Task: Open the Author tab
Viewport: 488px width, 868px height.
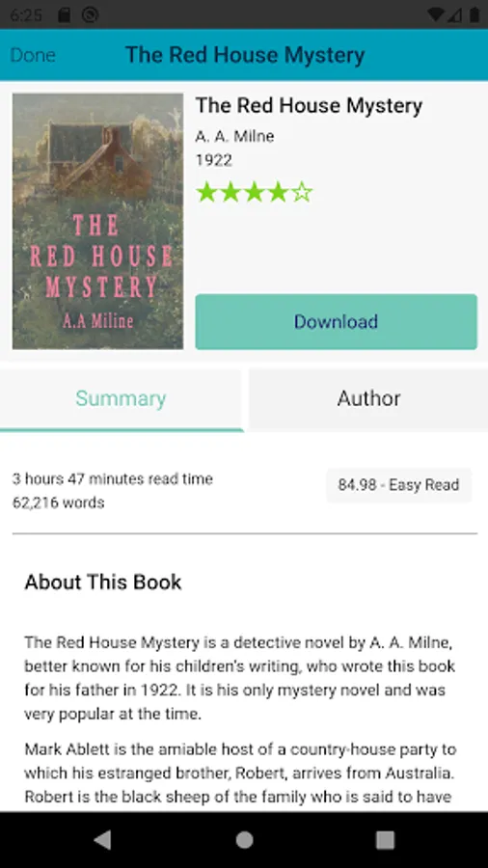Action: click(368, 398)
